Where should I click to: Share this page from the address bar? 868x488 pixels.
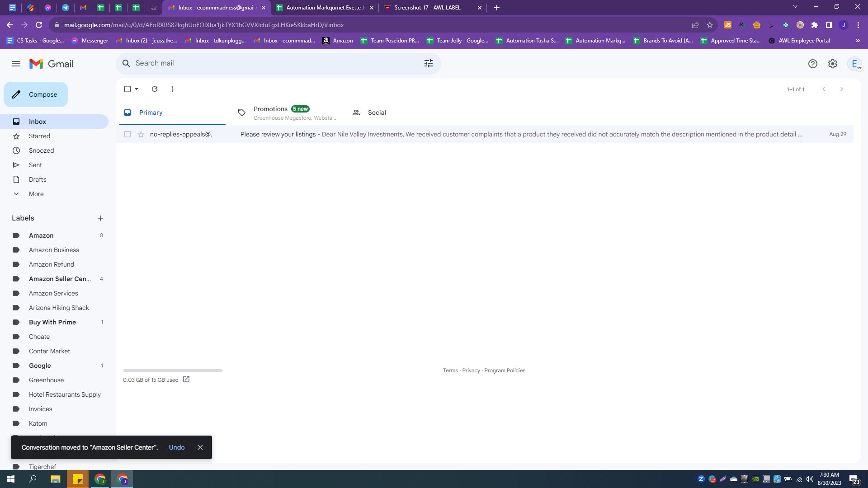click(x=695, y=25)
